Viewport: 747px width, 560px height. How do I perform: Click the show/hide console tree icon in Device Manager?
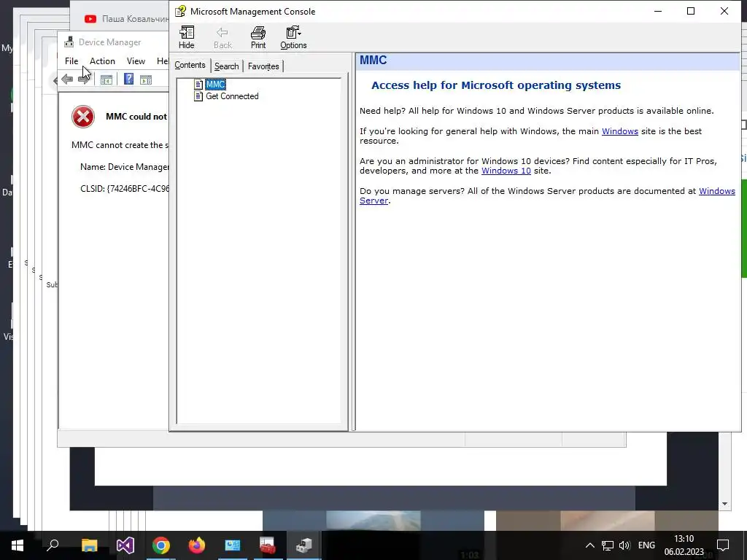(x=107, y=79)
